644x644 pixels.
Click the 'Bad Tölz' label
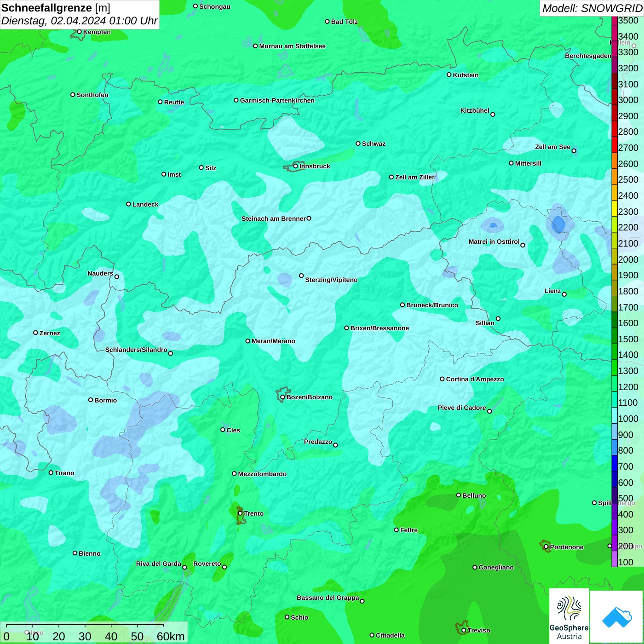(x=344, y=22)
